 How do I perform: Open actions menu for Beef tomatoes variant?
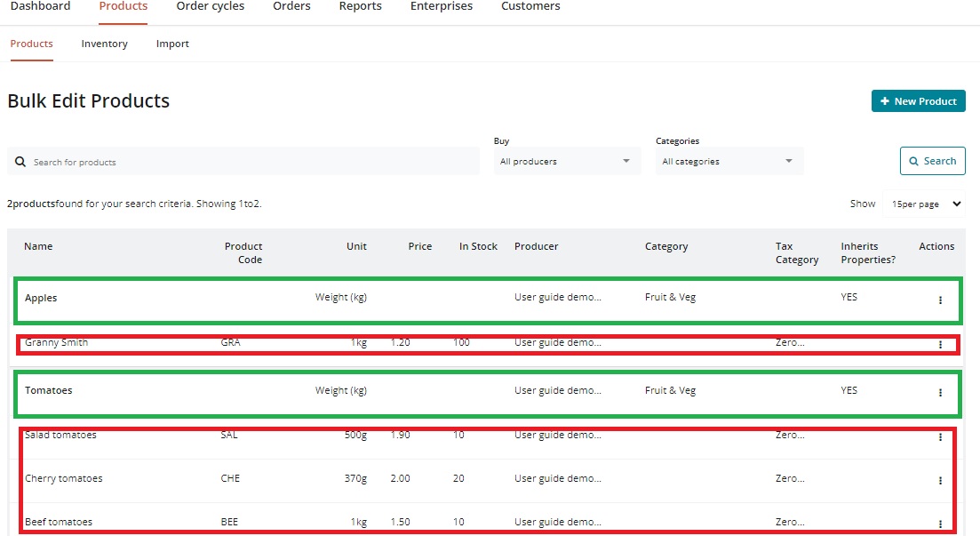pyautogui.click(x=940, y=524)
